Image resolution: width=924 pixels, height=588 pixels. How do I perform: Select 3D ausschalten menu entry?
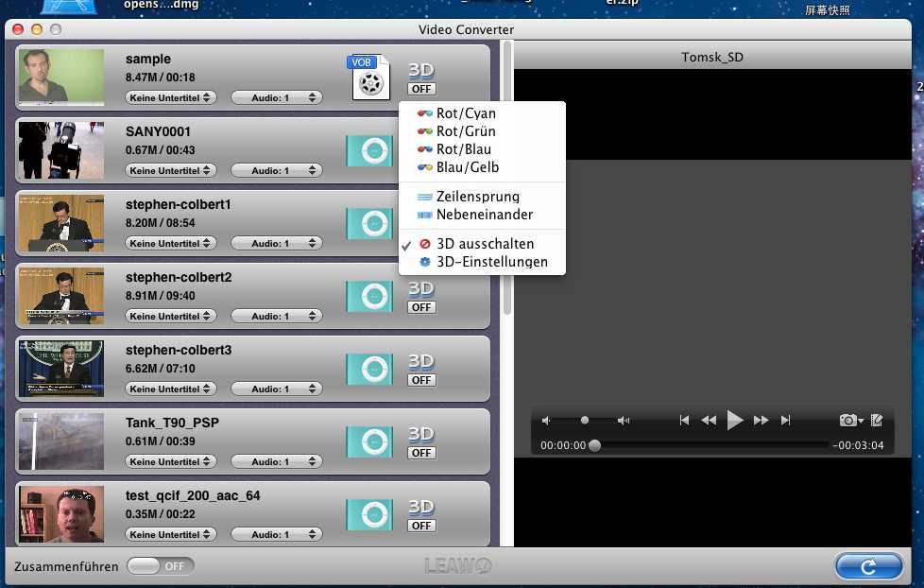(x=482, y=244)
